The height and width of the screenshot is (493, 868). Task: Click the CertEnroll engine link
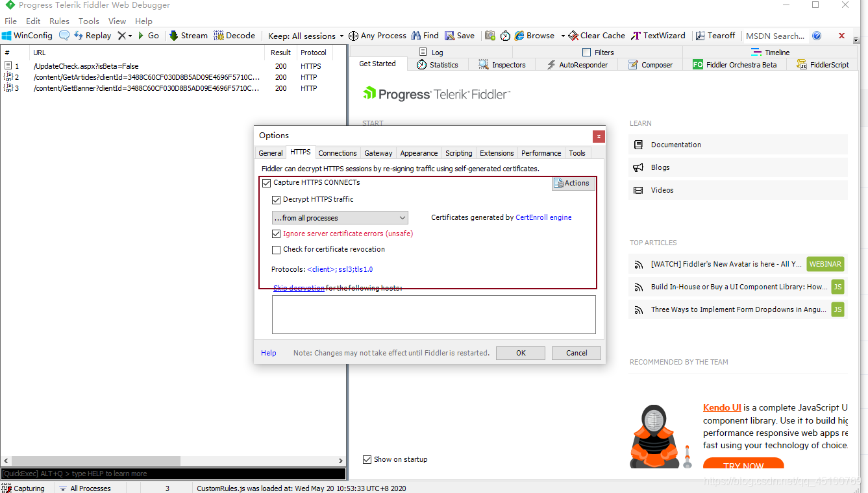tap(543, 217)
